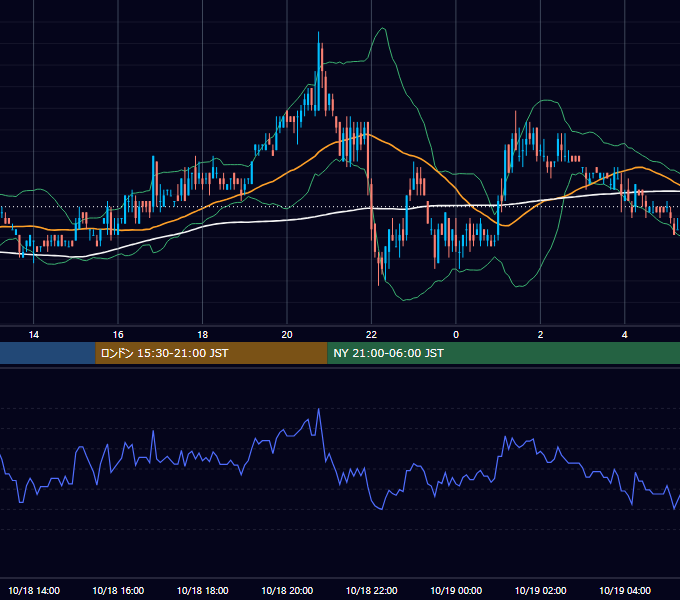Click the '16' hour axis label
This screenshot has width=680, height=600.
(118, 334)
